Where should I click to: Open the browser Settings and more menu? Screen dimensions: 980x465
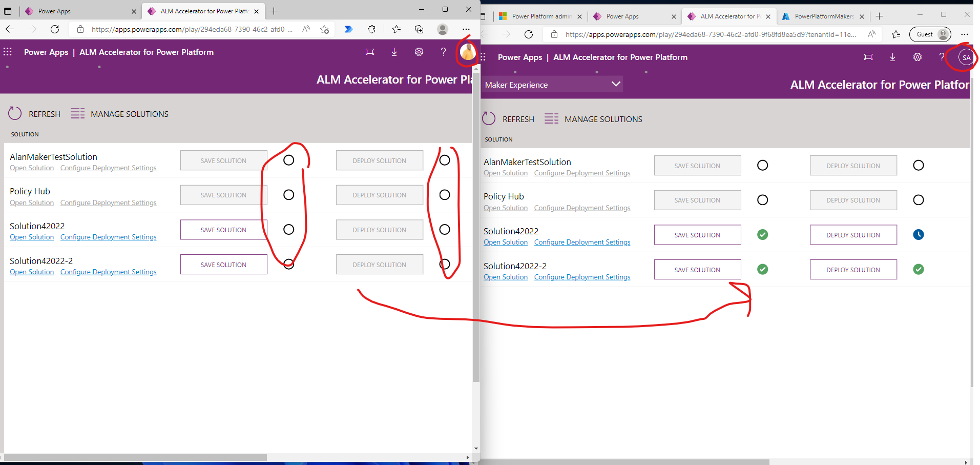click(x=965, y=34)
